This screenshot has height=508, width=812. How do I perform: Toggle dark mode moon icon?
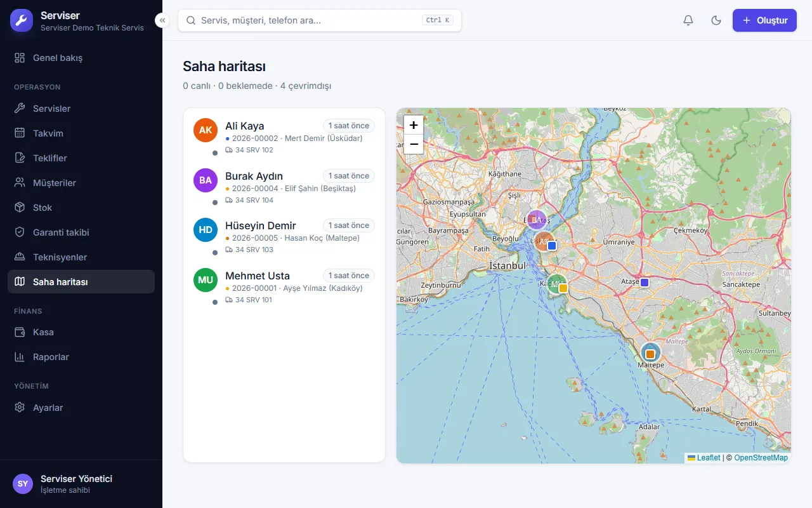(716, 20)
